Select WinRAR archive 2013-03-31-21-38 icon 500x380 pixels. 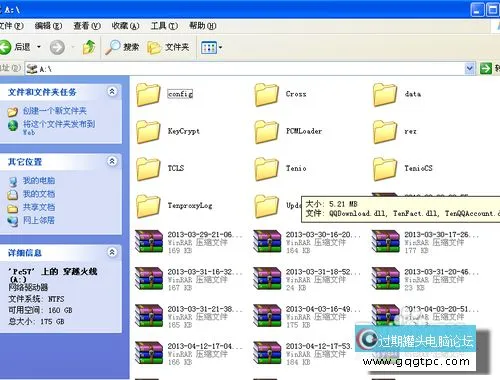click(149, 316)
